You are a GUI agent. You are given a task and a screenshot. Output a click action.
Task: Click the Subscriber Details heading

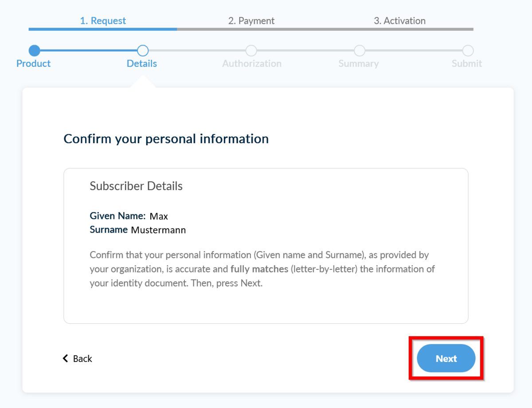[x=136, y=186]
